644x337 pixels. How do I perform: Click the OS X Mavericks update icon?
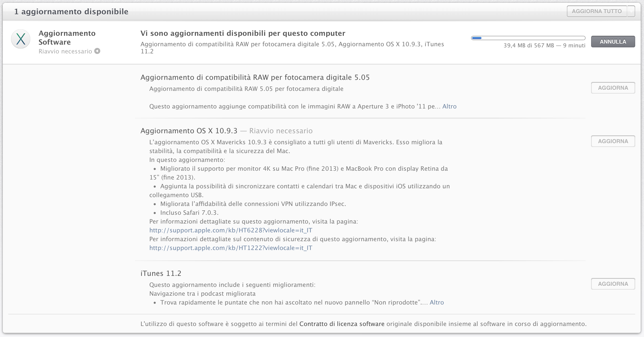(21, 39)
